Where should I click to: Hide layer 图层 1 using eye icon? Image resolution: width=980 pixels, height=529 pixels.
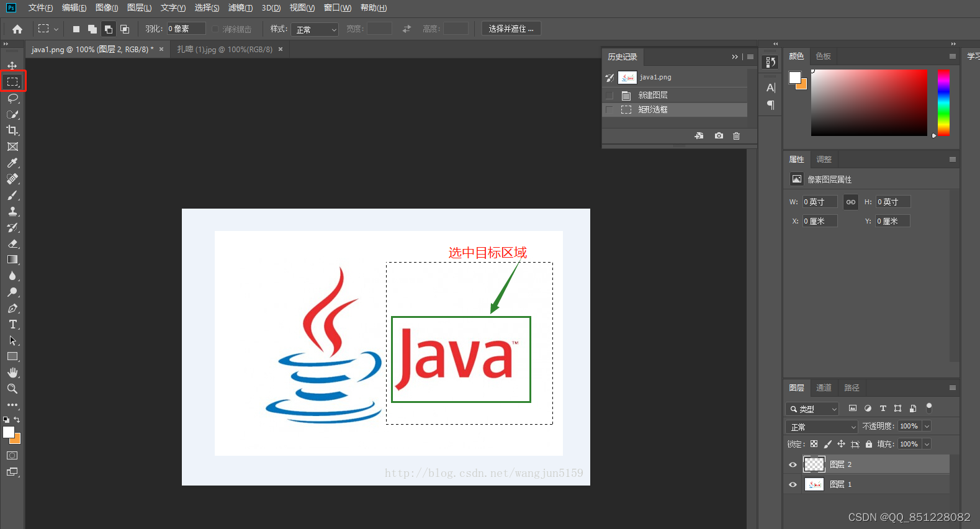tap(793, 484)
